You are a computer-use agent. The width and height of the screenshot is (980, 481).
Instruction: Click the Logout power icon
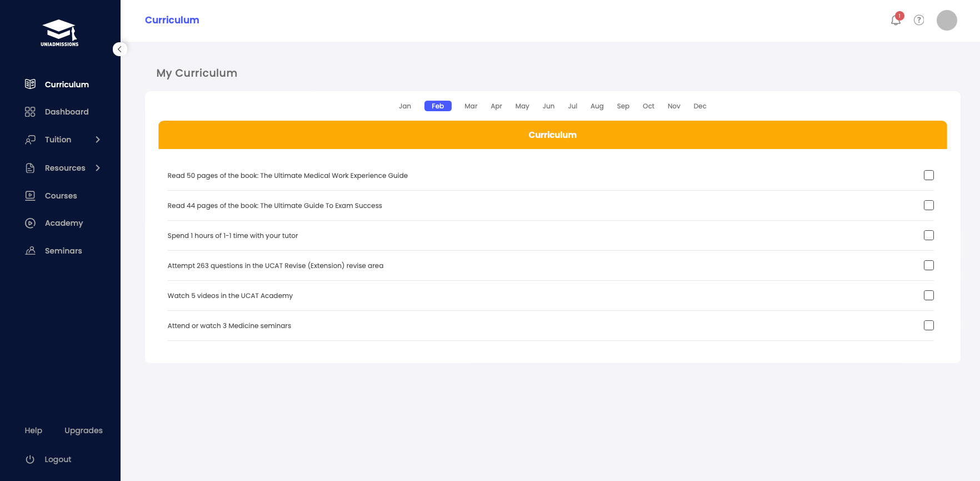pyautogui.click(x=30, y=459)
